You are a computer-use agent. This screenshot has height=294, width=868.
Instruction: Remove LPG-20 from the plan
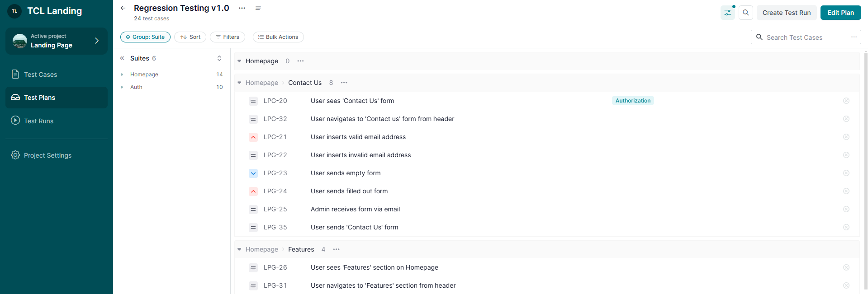pyautogui.click(x=846, y=101)
